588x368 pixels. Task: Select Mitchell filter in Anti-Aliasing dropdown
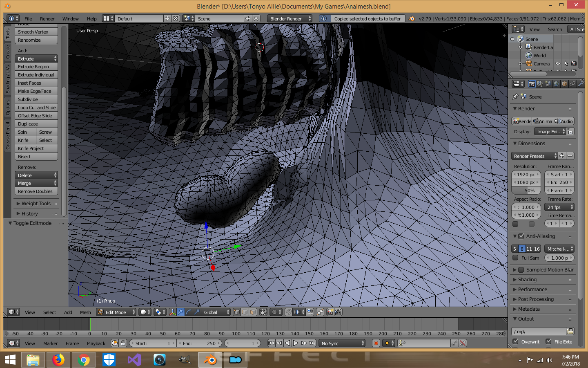[x=559, y=249]
